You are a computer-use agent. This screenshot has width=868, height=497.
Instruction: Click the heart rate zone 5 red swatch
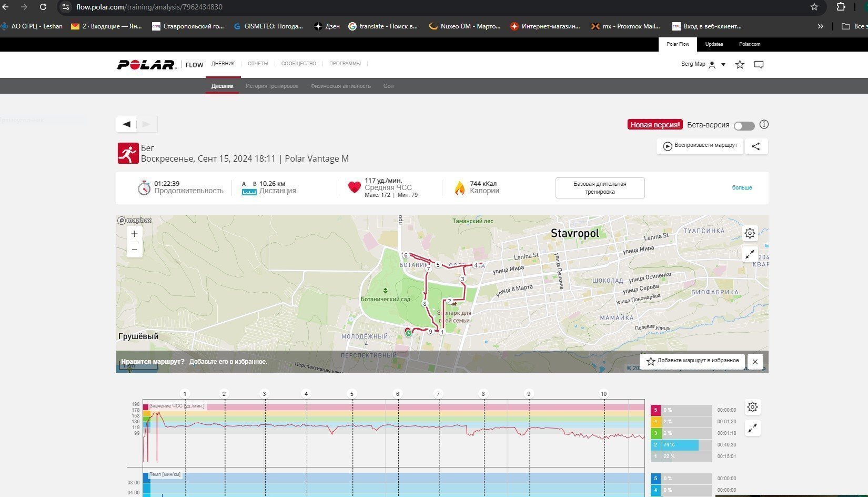click(655, 410)
